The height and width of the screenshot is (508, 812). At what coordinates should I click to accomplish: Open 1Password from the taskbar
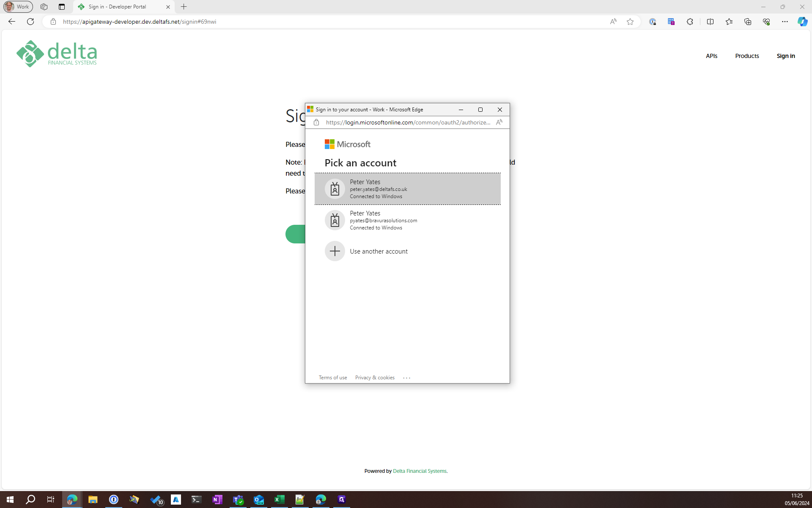[113, 500]
